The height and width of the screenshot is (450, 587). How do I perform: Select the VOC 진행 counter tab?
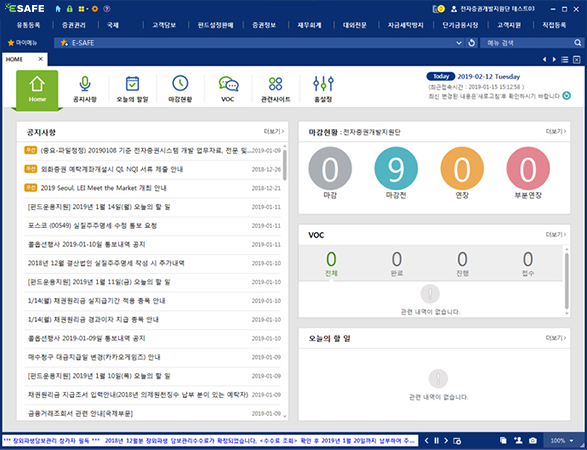[x=462, y=263]
